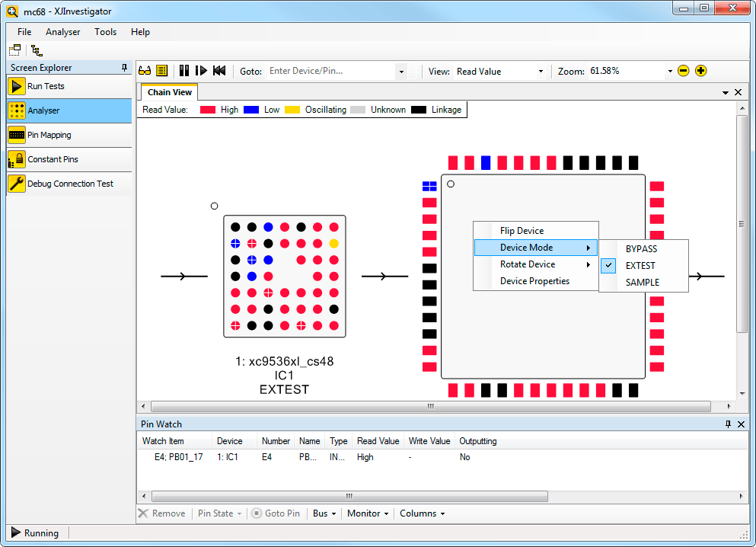The height and width of the screenshot is (547, 756).
Task: Click in the Goto Enter Device/Pin field
Action: (331, 72)
